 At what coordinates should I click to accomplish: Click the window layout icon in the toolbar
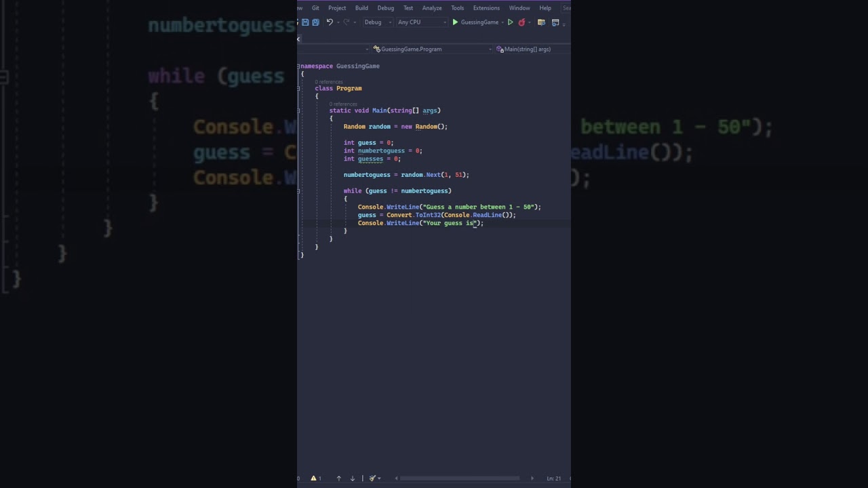tap(555, 22)
